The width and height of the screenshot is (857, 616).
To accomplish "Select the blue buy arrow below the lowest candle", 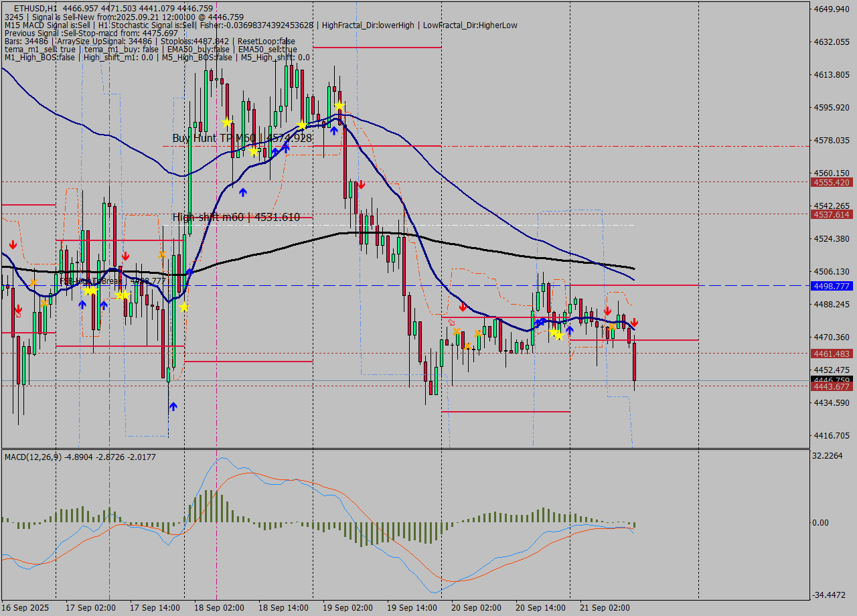I will [x=173, y=406].
